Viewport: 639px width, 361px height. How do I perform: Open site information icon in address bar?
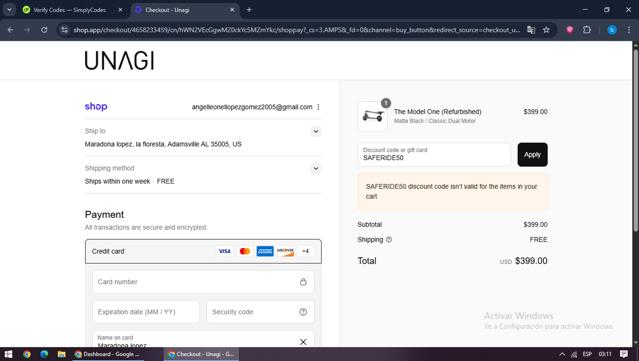pos(64,30)
